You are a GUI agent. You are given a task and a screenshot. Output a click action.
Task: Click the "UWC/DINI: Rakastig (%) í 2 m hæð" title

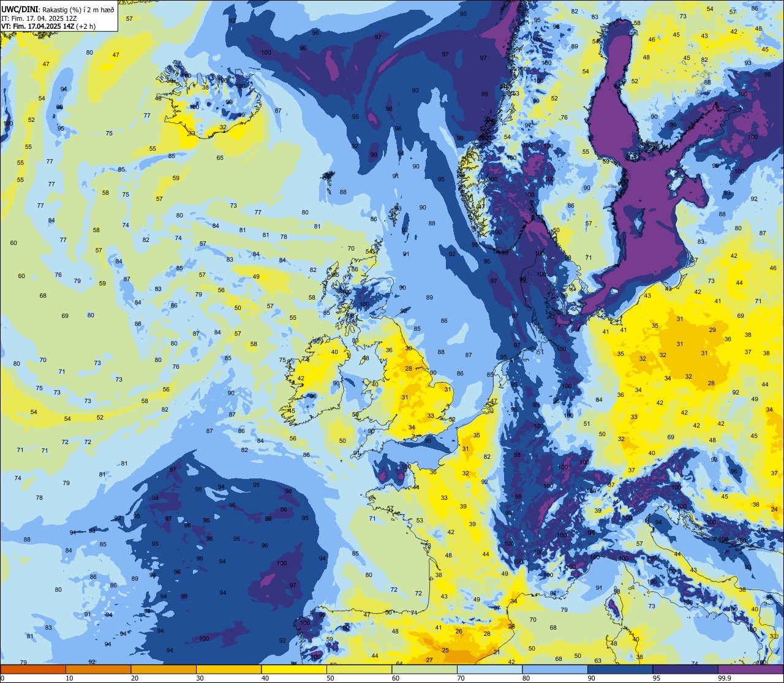coord(58,10)
